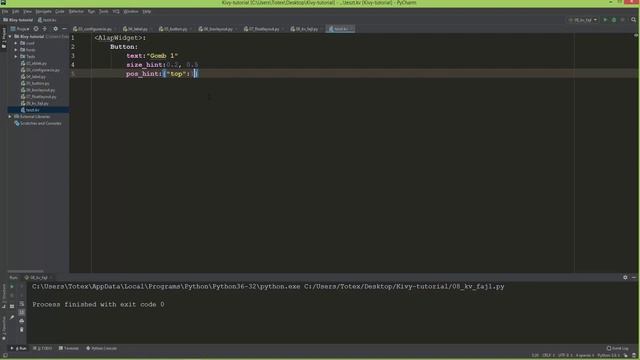The image size is (640, 360).
Task: Open the Terminal tool window
Action: (x=69, y=349)
